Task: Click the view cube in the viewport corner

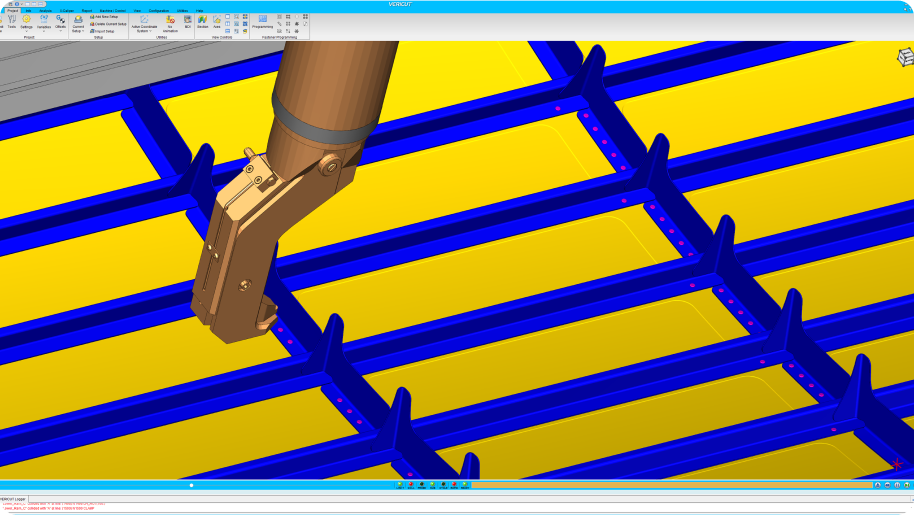Action: [904, 57]
